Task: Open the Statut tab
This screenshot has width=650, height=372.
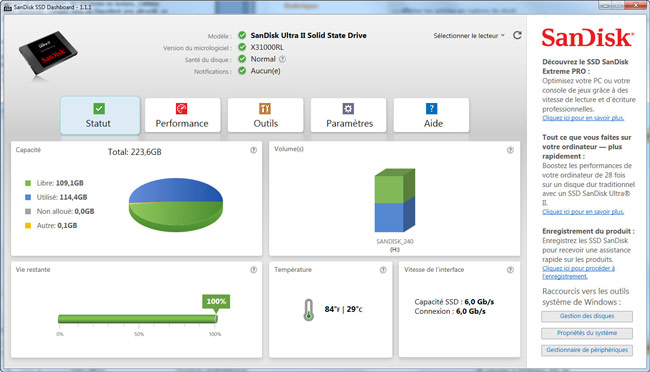Action: pos(100,116)
